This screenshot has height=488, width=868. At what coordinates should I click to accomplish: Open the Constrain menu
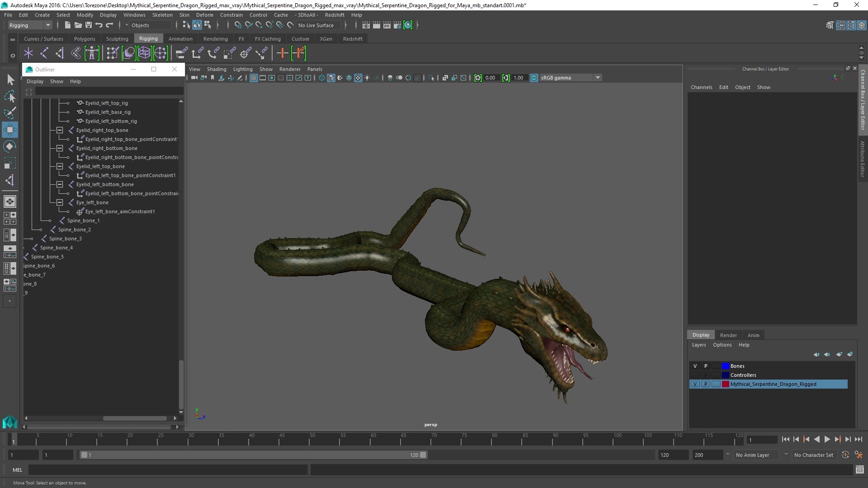[231, 15]
